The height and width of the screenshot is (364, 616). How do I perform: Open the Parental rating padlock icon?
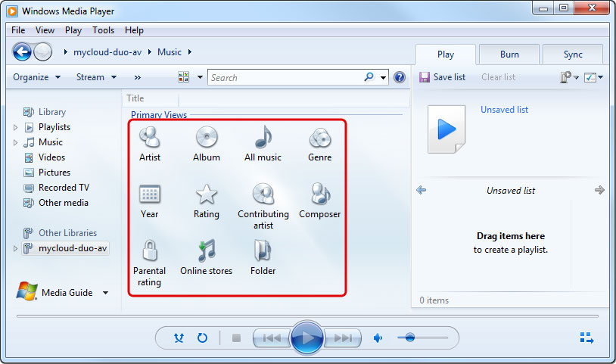click(x=150, y=251)
